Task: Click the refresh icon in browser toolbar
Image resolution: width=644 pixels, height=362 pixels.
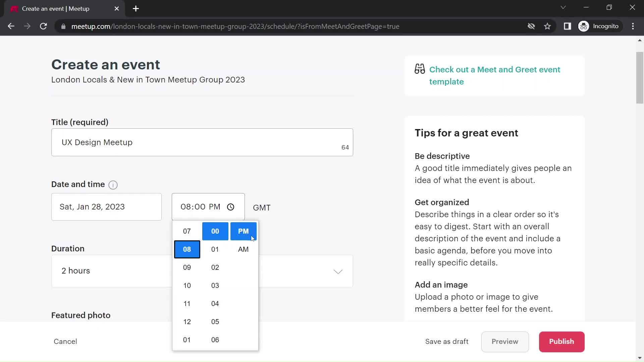Action: (x=43, y=26)
